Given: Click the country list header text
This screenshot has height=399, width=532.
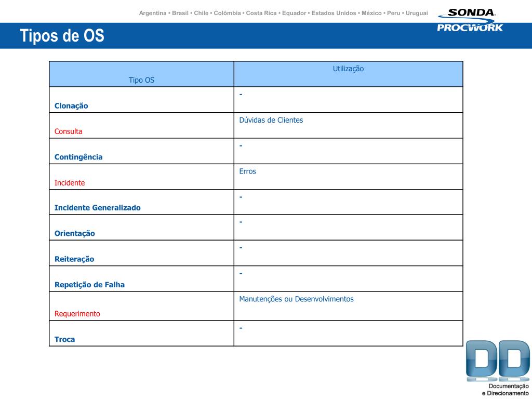Looking at the screenshot, I should 283,13.
